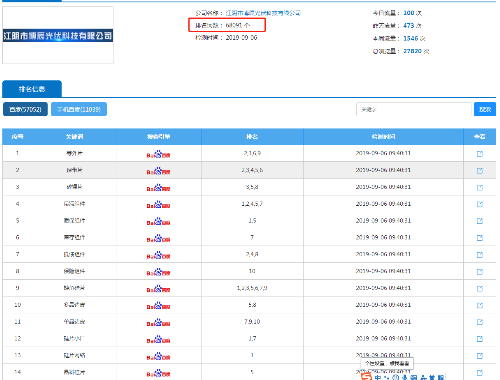Viewport: 500px width, 380px height.
Task: Click the Baidu logo in row 6
Action: click(x=158, y=238)
